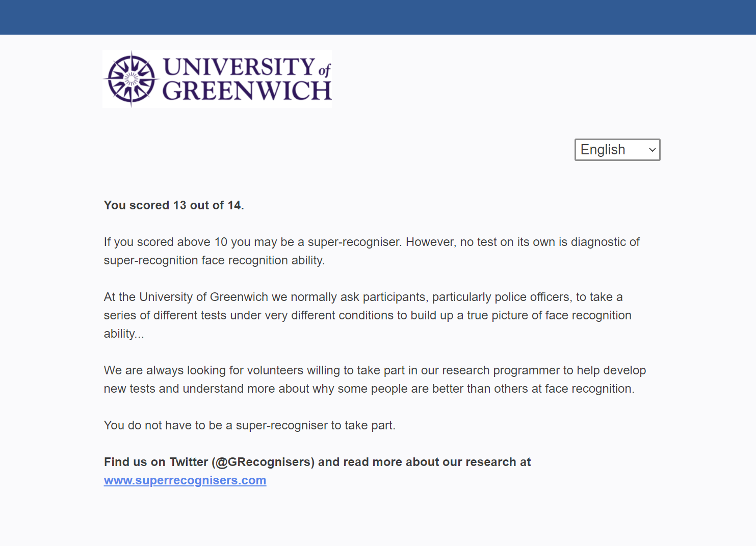The image size is (756, 546).
Task: Click the compass star emblem in the logo
Action: (132, 79)
